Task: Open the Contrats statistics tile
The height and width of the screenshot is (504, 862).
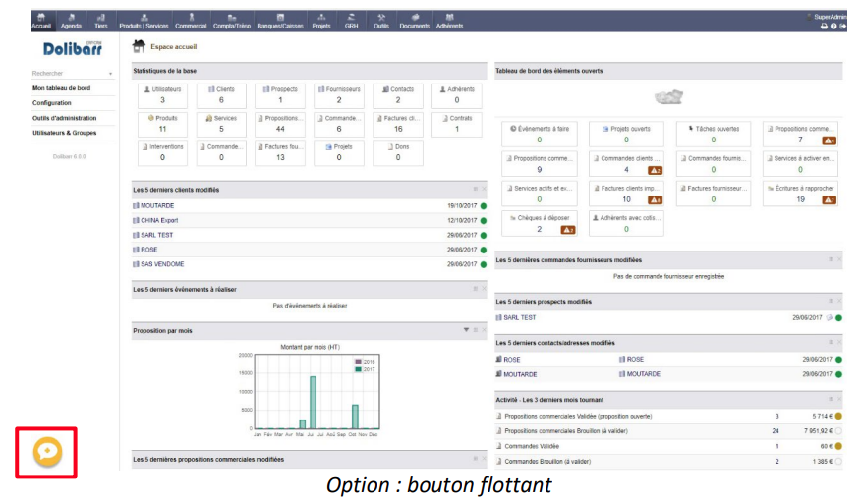Action: point(456,124)
